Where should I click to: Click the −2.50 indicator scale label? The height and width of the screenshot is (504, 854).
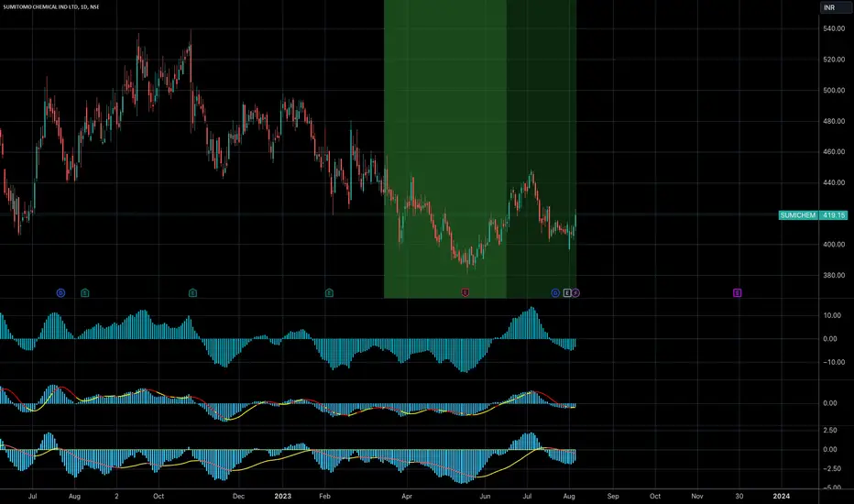pyautogui.click(x=830, y=468)
